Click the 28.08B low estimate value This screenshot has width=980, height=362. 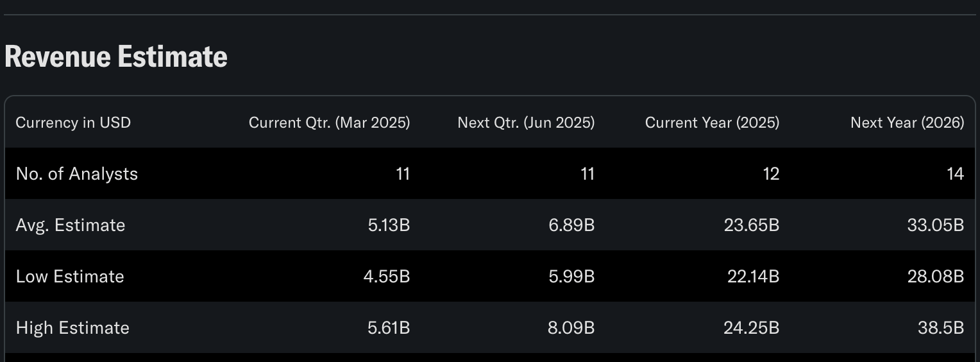(x=936, y=277)
